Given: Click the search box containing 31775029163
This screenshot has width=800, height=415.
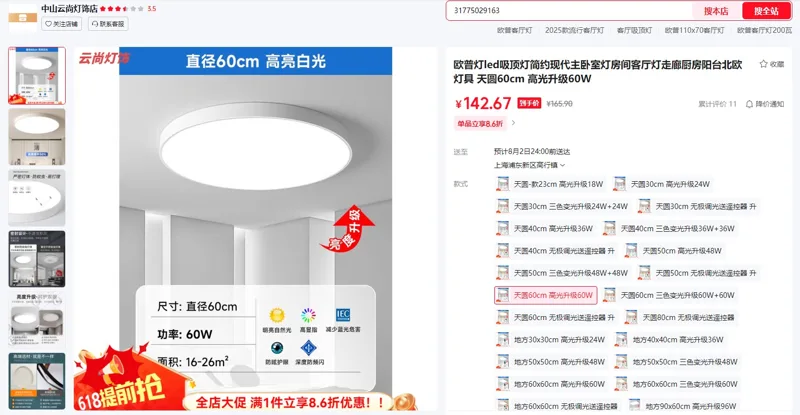Looking at the screenshot, I should [569, 10].
